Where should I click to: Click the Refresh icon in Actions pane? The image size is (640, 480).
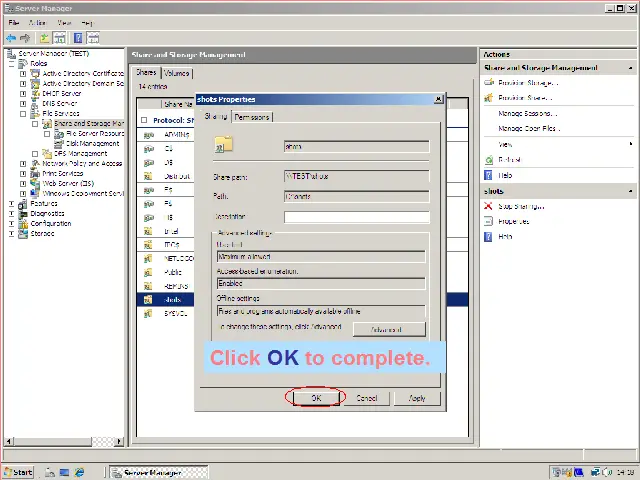[x=489, y=159]
